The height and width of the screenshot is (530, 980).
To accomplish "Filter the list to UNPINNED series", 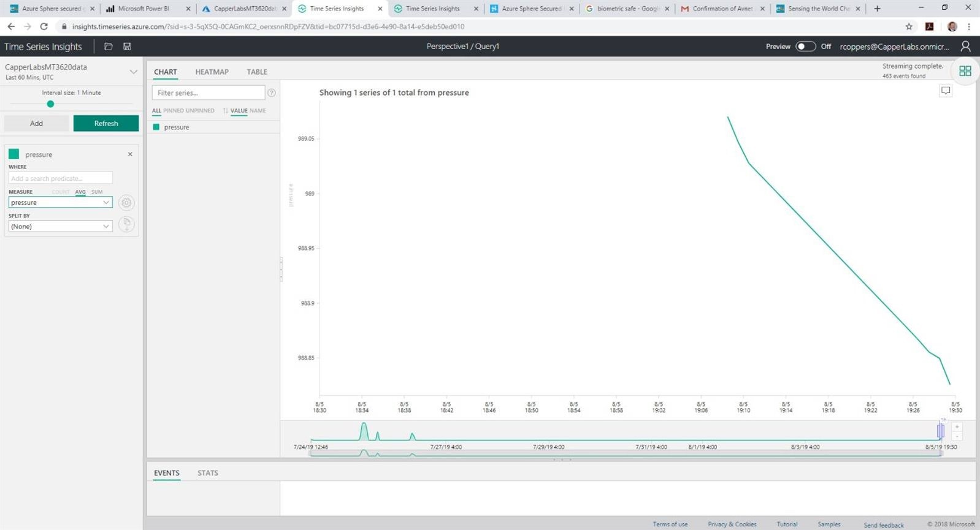I will point(200,111).
